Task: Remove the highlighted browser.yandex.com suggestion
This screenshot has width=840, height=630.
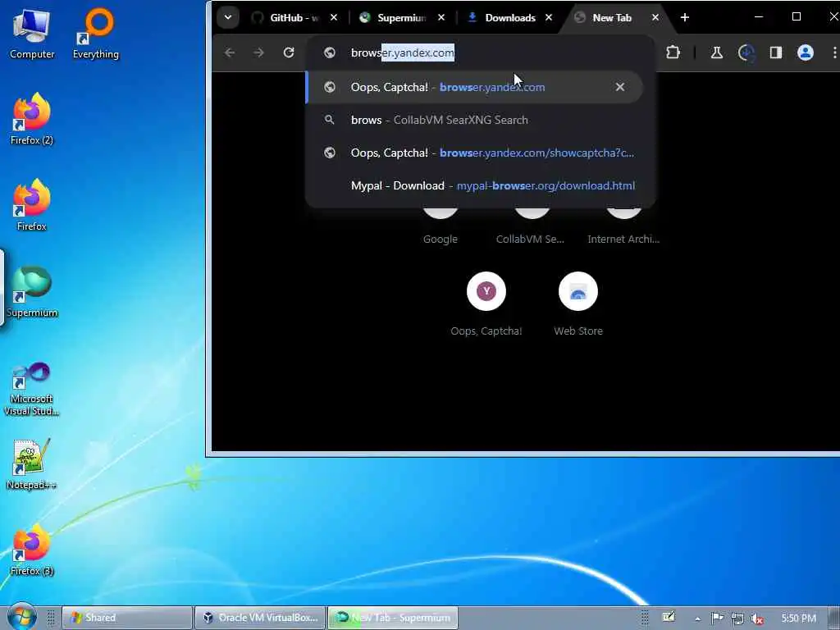Action: point(620,87)
